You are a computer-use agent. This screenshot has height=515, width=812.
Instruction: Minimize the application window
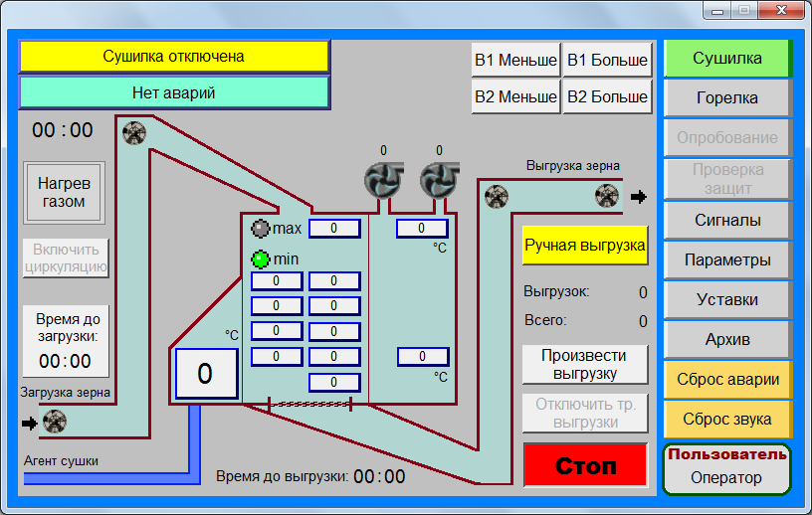pos(717,10)
